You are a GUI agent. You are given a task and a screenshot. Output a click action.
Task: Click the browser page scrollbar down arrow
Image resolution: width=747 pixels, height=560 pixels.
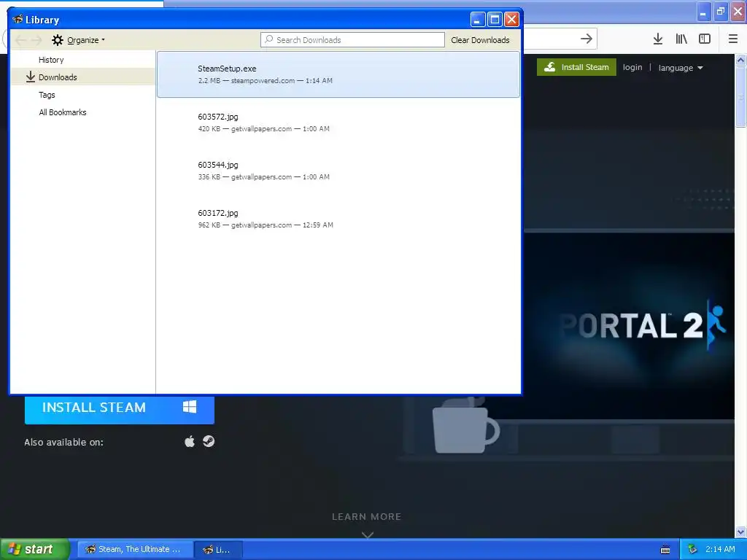(740, 532)
